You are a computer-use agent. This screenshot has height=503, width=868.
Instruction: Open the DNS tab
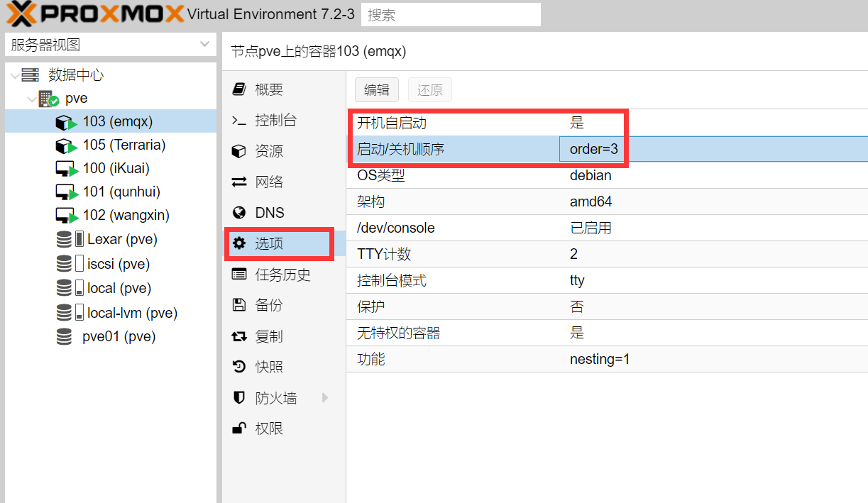coord(285,213)
